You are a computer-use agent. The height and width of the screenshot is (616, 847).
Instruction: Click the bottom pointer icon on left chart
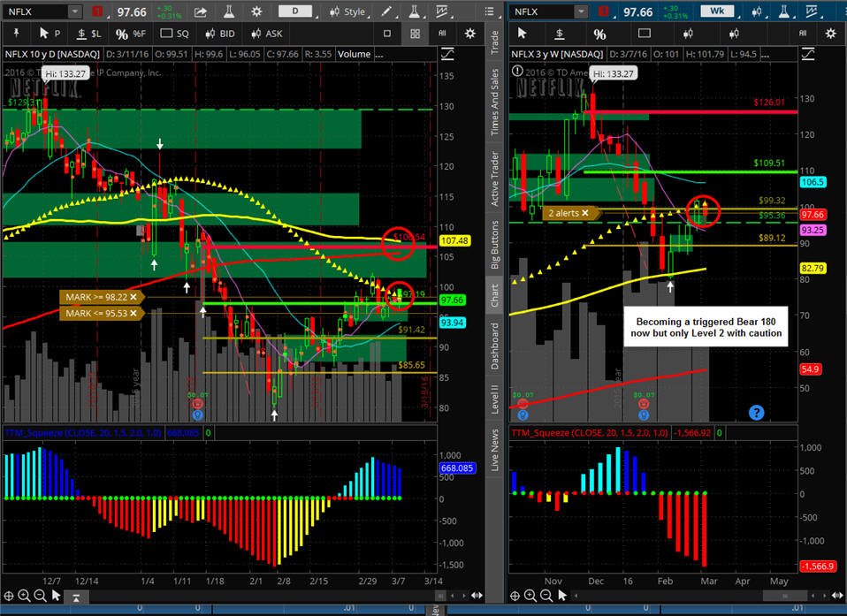[56, 596]
